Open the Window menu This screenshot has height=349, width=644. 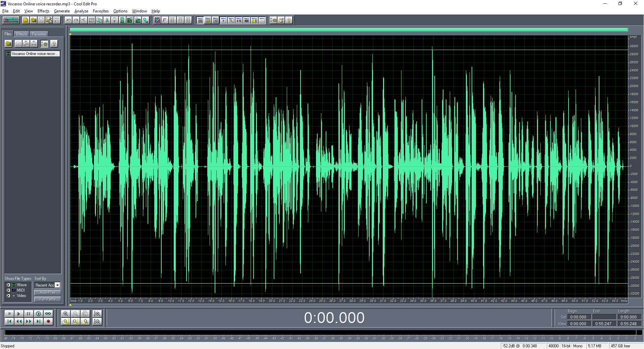[140, 11]
